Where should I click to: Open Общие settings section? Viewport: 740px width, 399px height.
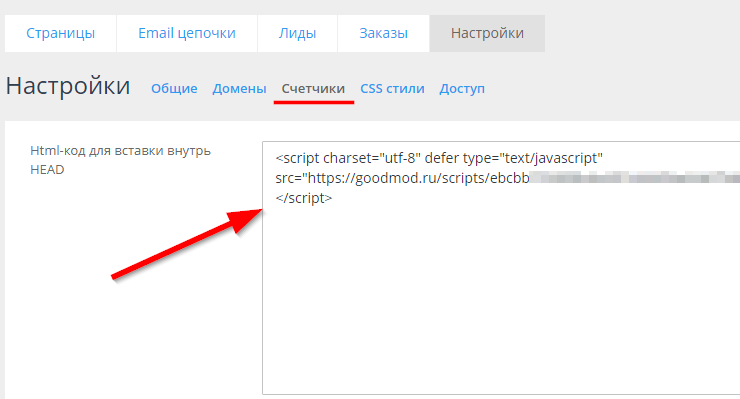point(174,88)
